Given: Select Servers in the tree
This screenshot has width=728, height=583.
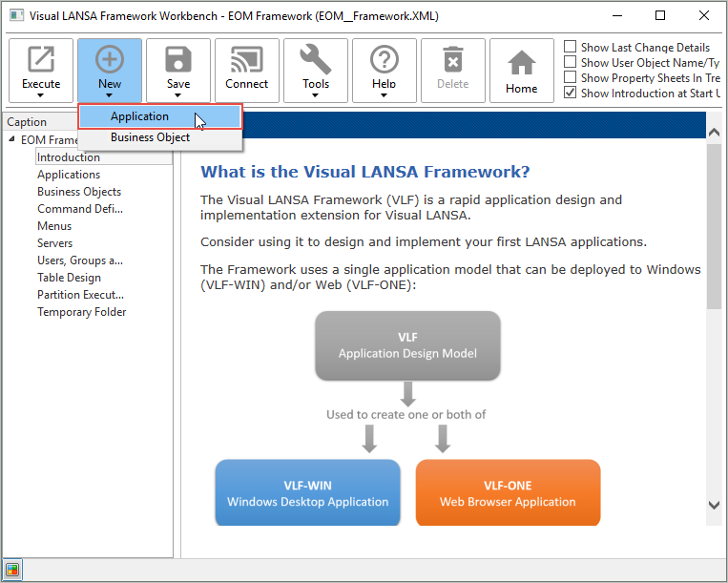Looking at the screenshot, I should click(54, 243).
